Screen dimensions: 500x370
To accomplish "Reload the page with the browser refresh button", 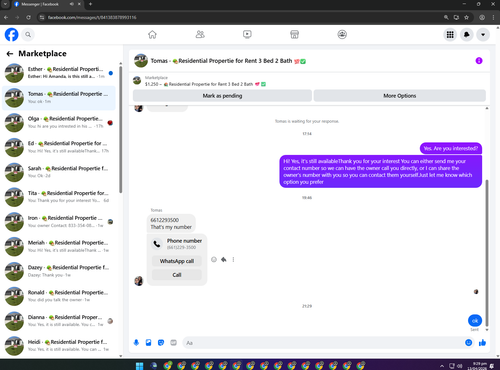I will [x=29, y=17].
